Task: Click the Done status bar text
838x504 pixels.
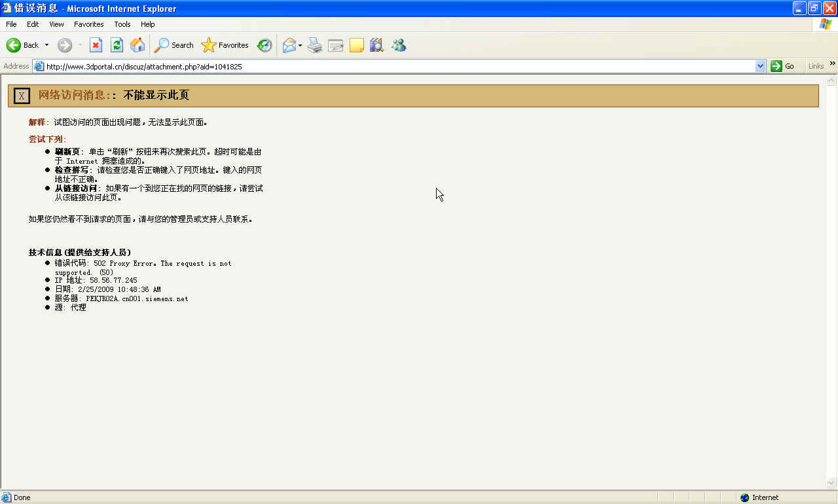Action: click(22, 497)
